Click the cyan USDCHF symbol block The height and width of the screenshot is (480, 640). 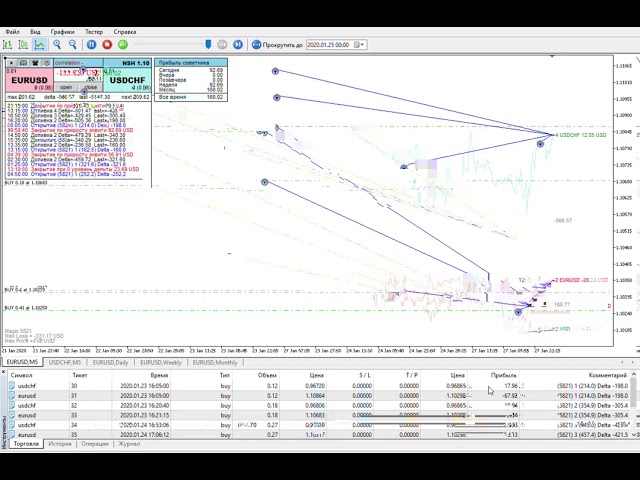[x=127, y=80]
